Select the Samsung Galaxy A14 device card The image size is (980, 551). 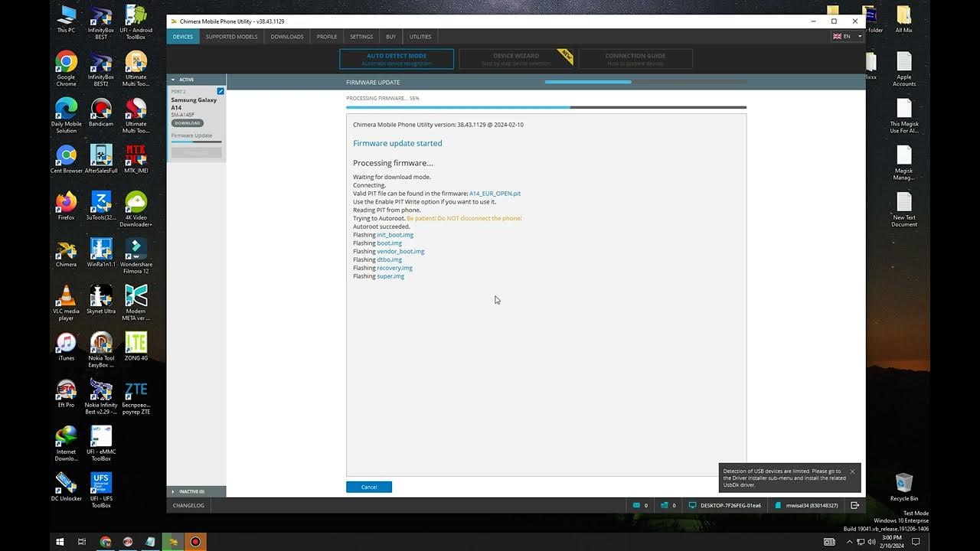(x=196, y=122)
